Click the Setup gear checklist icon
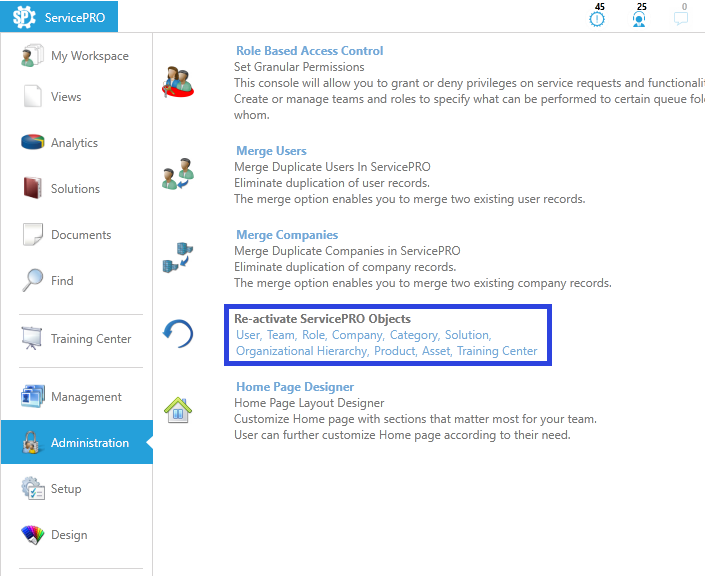The height and width of the screenshot is (576, 705). (x=32, y=488)
